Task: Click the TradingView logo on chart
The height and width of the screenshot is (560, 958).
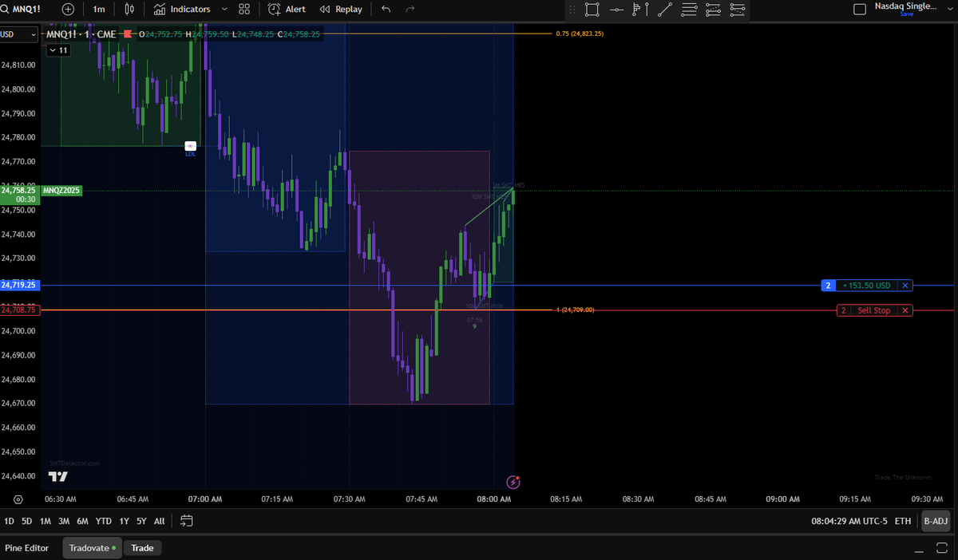Action: (57, 476)
